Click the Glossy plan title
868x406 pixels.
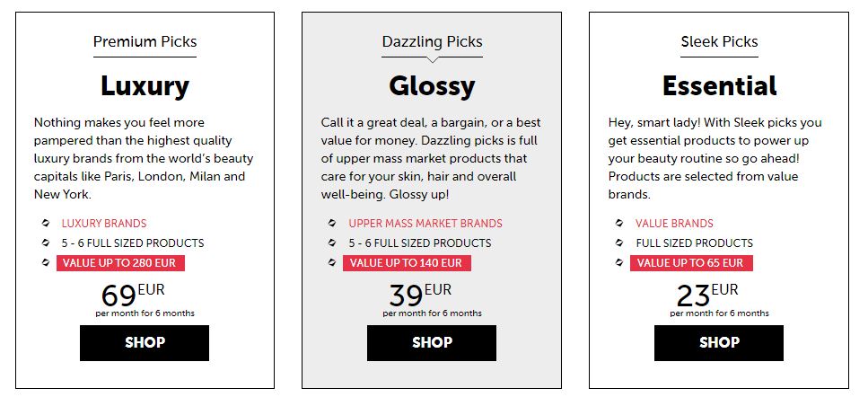point(432,86)
